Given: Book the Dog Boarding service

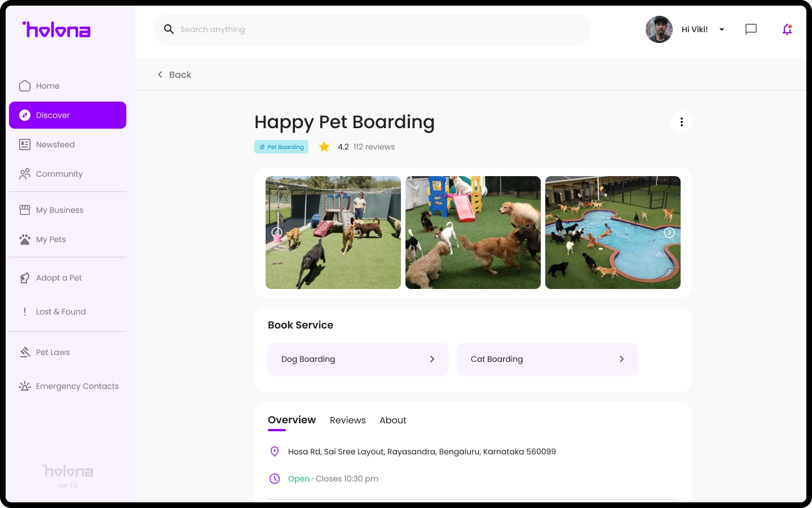Looking at the screenshot, I should click(358, 359).
